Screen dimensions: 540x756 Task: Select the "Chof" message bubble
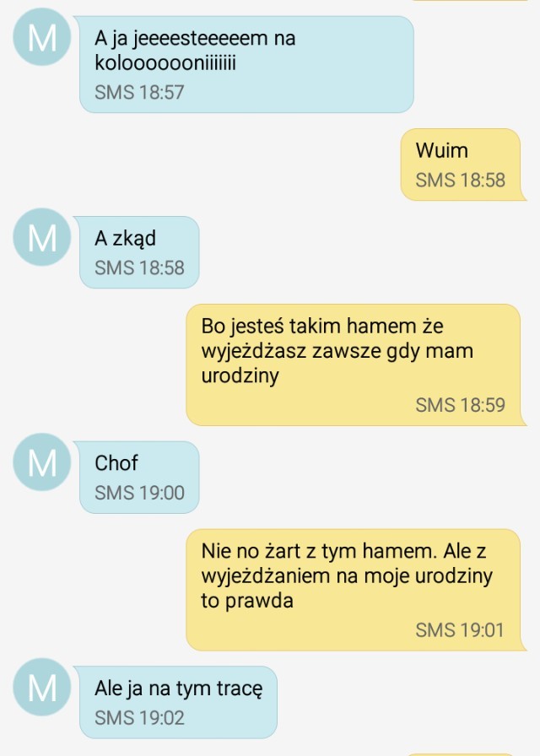139,478
